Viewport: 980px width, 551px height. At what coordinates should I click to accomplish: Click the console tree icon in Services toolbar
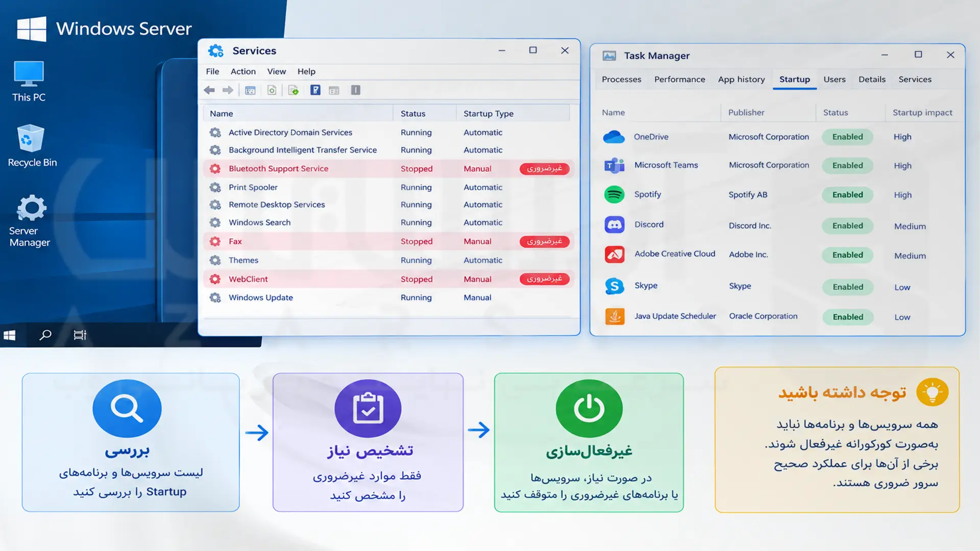coord(250,90)
